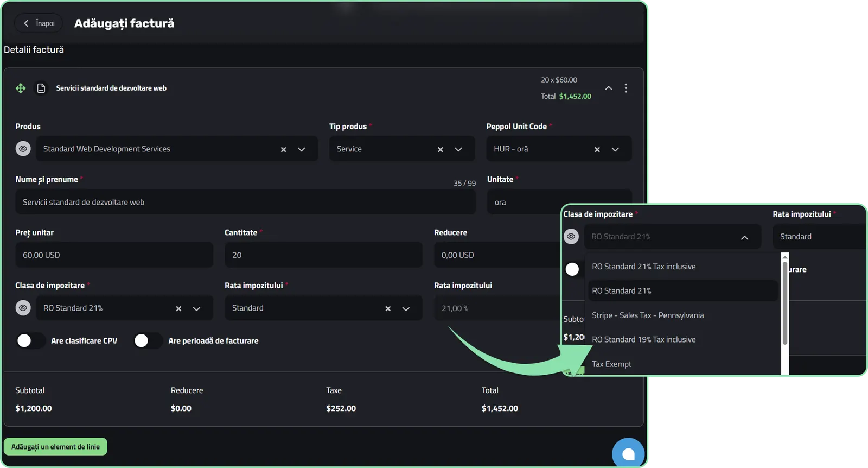This screenshot has height=468, width=868.
Task: Clear the Service product type selection
Action: click(440, 149)
